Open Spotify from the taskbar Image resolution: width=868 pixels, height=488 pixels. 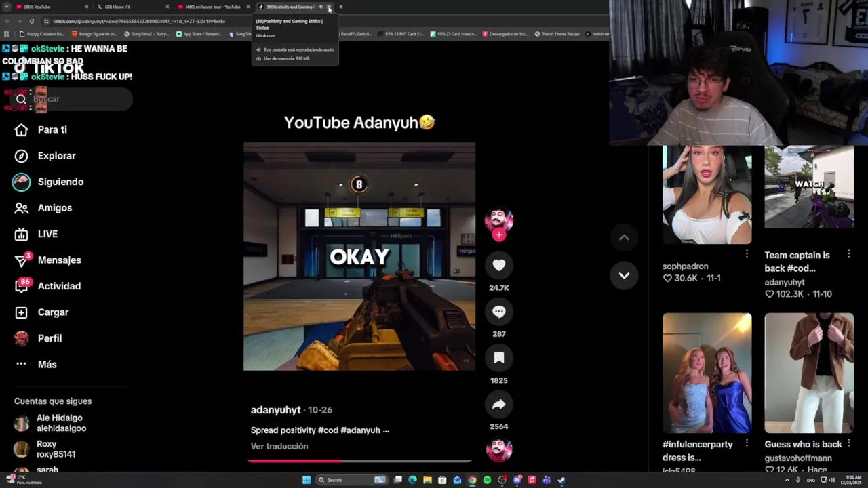[487, 480]
